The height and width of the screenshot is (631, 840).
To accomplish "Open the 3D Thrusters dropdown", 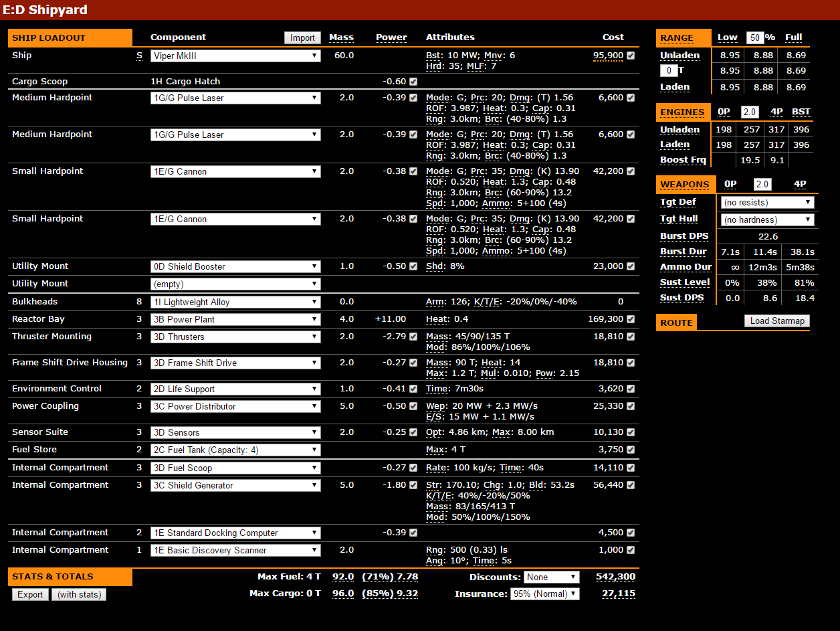I will pyautogui.click(x=235, y=337).
